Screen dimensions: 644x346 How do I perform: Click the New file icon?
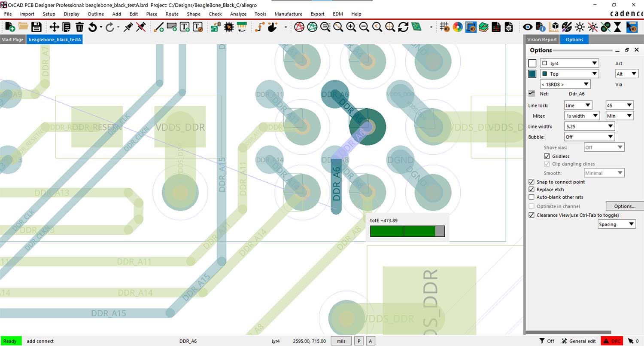[x=10, y=27]
